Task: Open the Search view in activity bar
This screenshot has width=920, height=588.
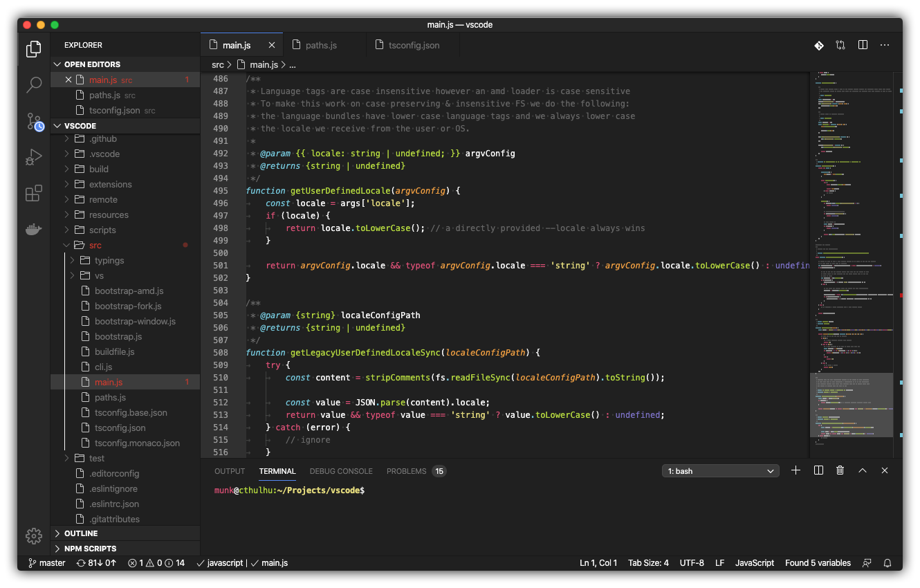Action: coord(34,85)
